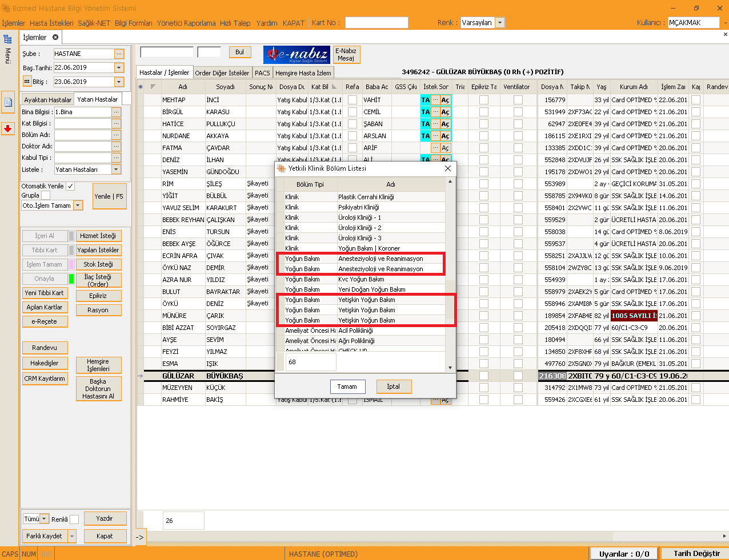Image resolution: width=729 pixels, height=560 pixels.
Task: Click the red down-arrow icon in sidebar
Action: pos(8,128)
